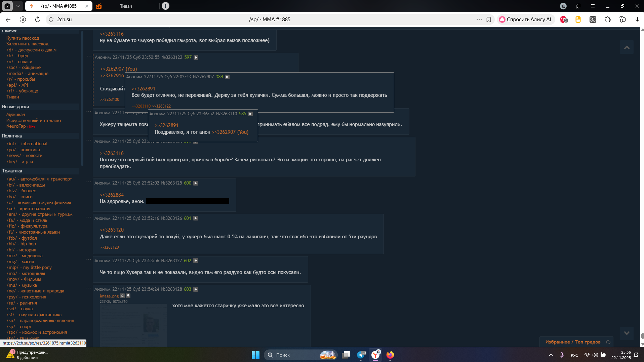Open post options for №3263125

pos(196,183)
